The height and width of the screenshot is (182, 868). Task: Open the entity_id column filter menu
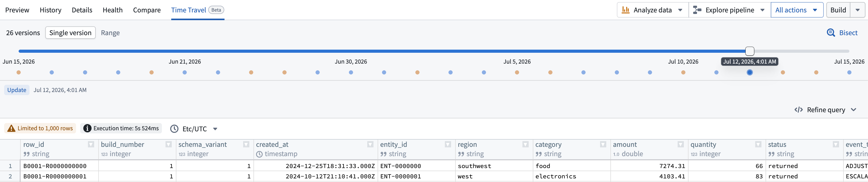pos(447,144)
